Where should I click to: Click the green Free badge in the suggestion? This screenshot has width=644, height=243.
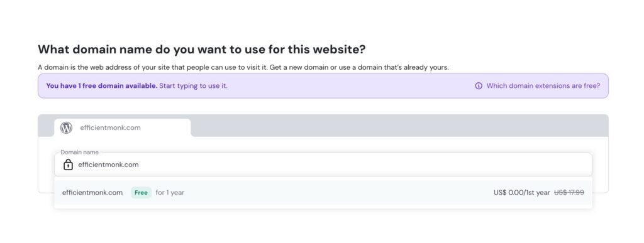coord(141,193)
